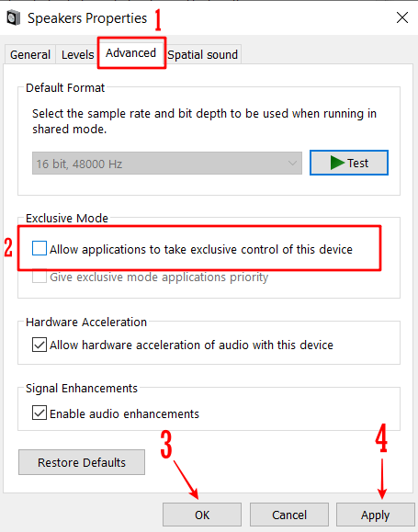418x532 pixels.
Task: Click the speaker icon in title bar
Action: (x=13, y=18)
